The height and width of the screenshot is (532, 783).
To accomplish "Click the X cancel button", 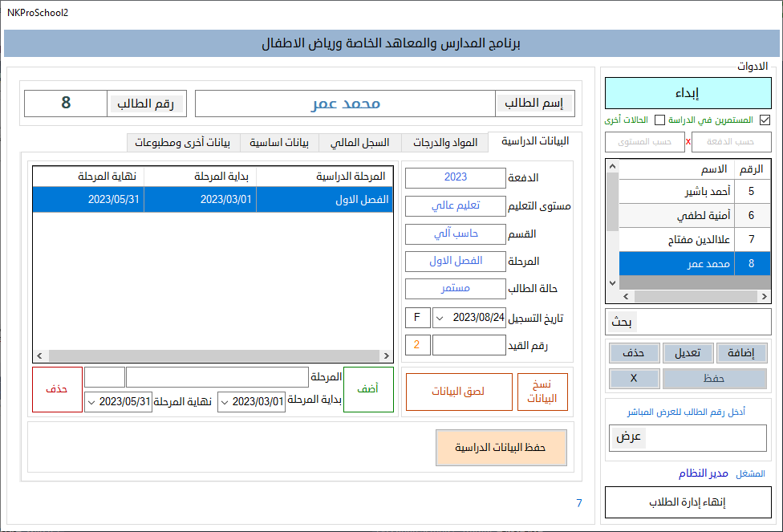I will click(635, 379).
